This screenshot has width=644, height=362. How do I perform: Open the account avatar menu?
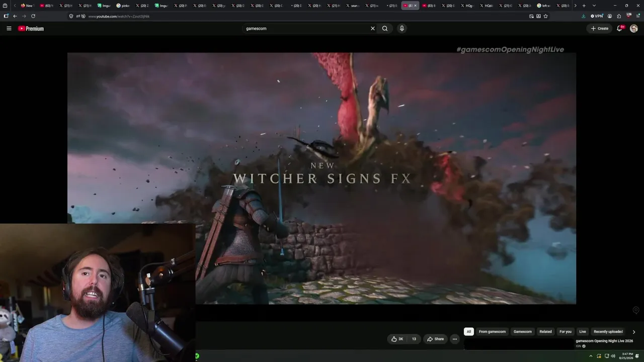click(x=634, y=29)
